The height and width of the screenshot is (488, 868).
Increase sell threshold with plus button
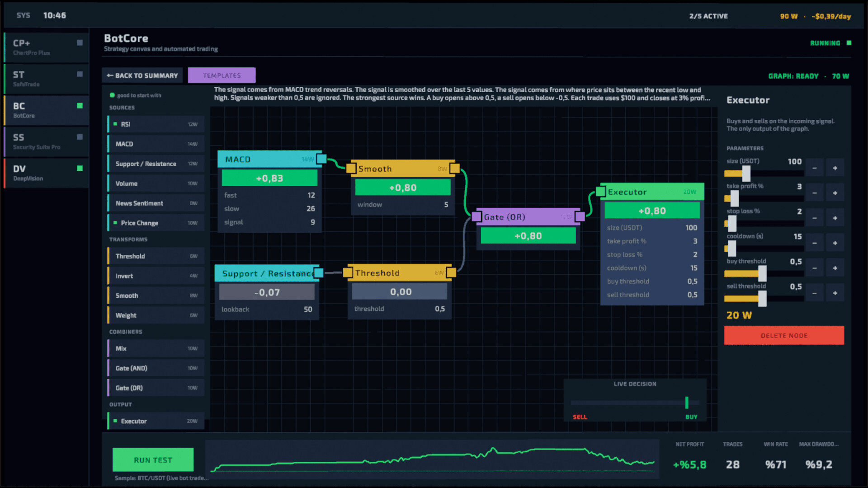coord(835,293)
